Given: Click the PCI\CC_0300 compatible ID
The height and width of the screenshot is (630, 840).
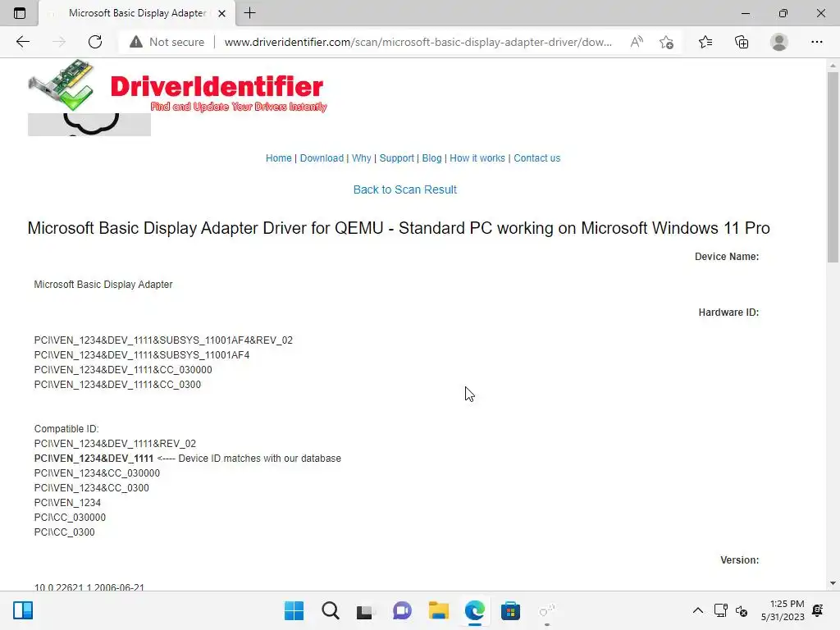Looking at the screenshot, I should point(64,532).
